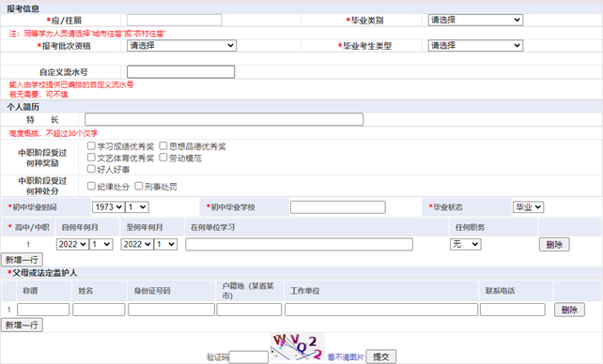The image size is (603, 364).
Task: Focus the guardian 联系电话 input field
Action: [513, 310]
